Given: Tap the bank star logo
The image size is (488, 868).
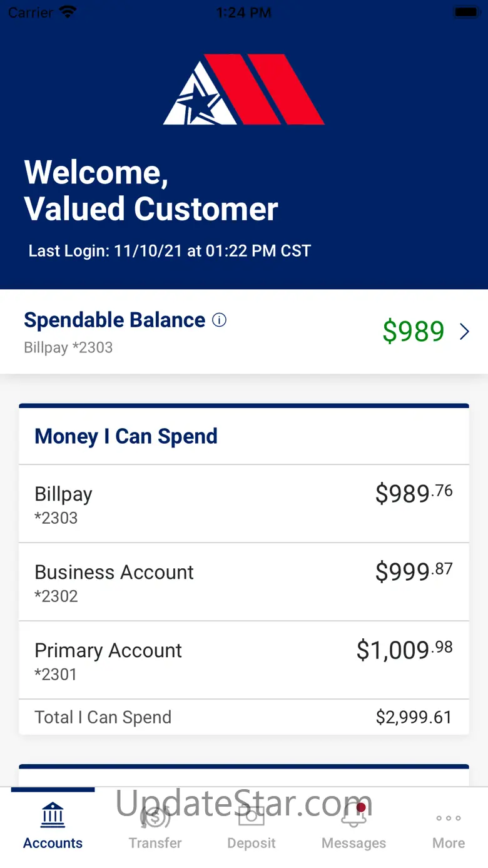Looking at the screenshot, I should [244, 89].
